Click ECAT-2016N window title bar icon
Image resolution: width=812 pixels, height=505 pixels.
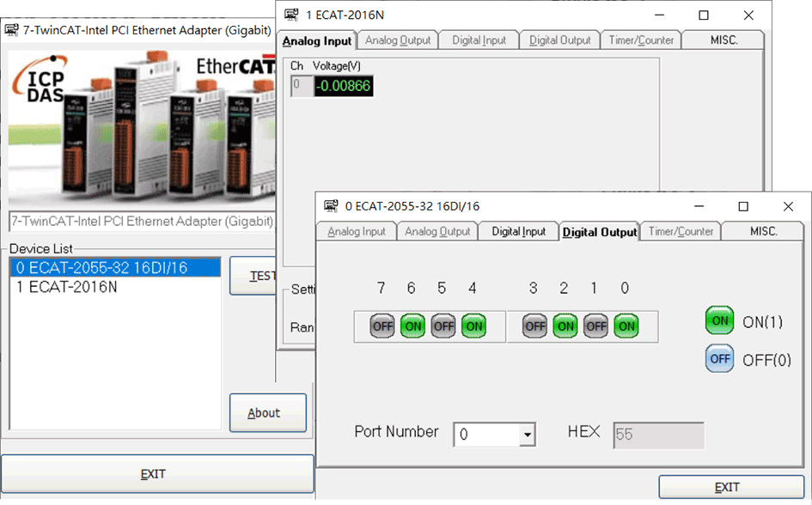point(291,15)
